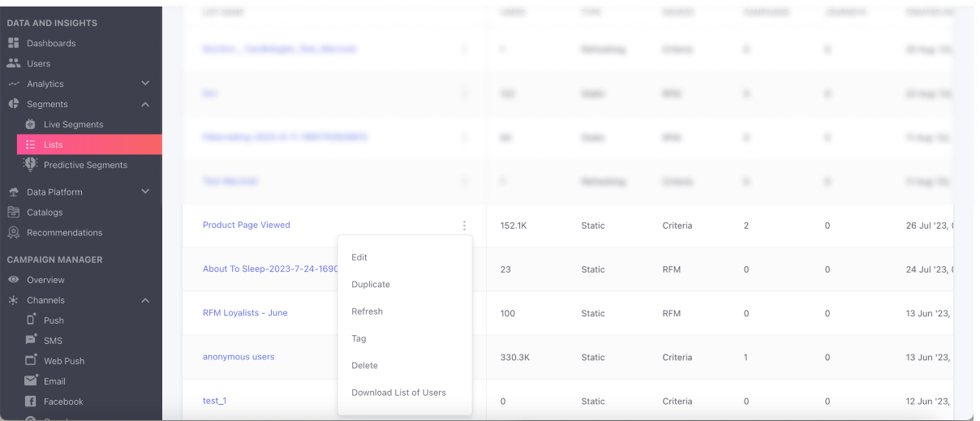Open the Email channel
Viewport: 980px width, 421px height.
[x=54, y=381]
